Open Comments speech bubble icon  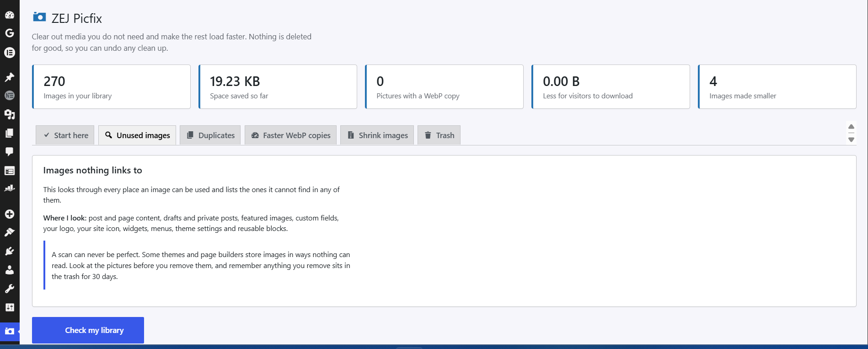10,151
